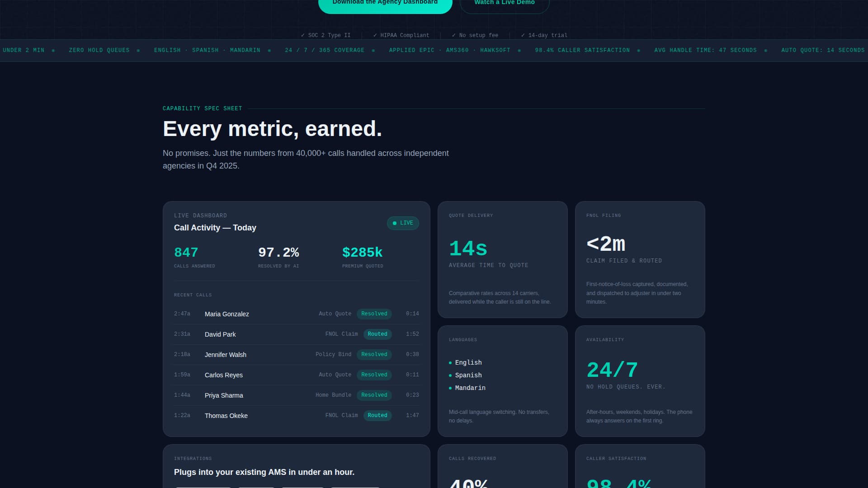Click Routed badge for David Park
Viewport: 868px width, 488px height.
(377, 334)
